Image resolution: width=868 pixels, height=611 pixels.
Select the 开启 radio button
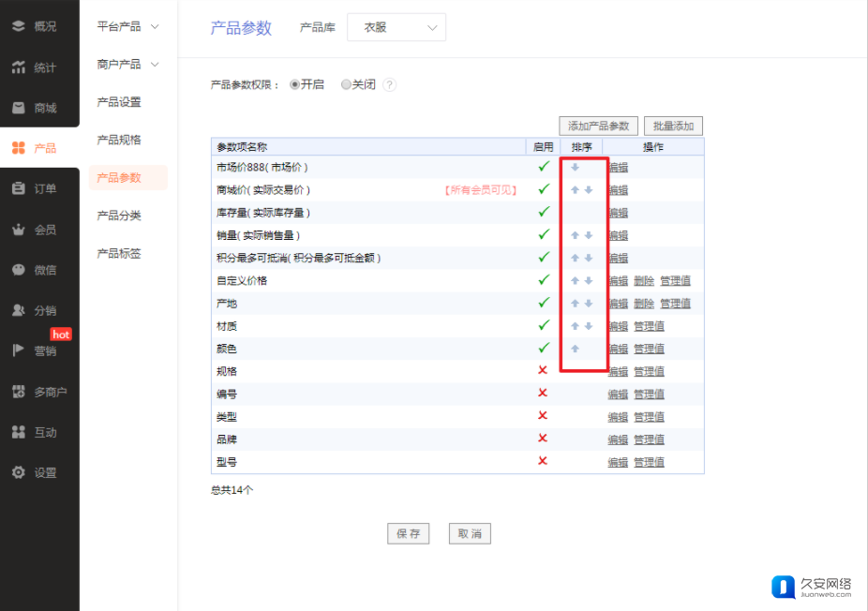[294, 84]
